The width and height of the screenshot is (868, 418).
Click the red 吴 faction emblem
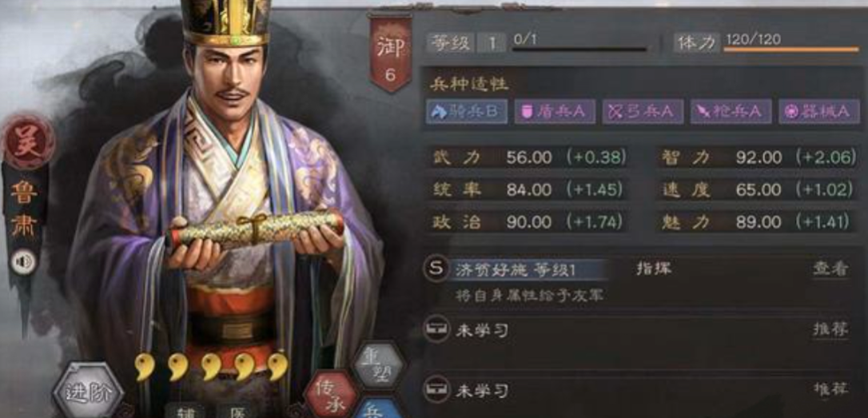point(28,142)
